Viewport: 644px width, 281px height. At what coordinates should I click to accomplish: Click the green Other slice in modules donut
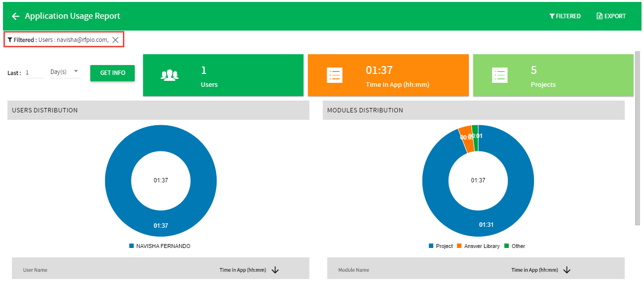point(475,138)
